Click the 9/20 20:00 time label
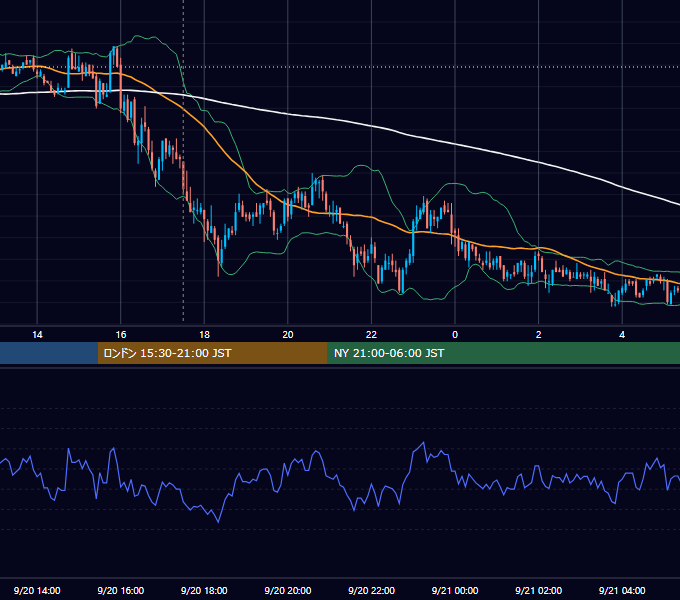680x600 pixels. (x=288, y=590)
